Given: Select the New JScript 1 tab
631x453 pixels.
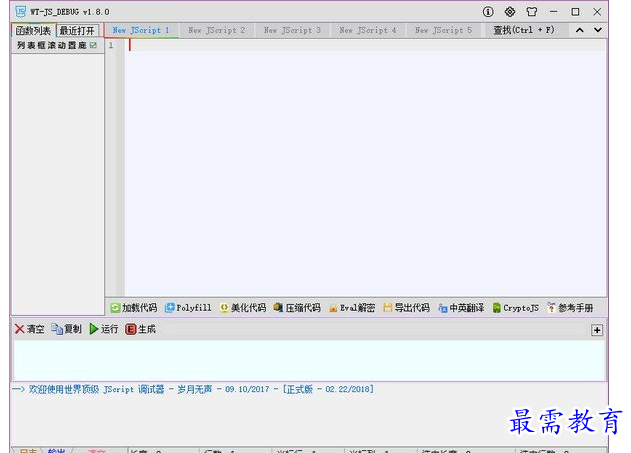Looking at the screenshot, I should [x=141, y=30].
